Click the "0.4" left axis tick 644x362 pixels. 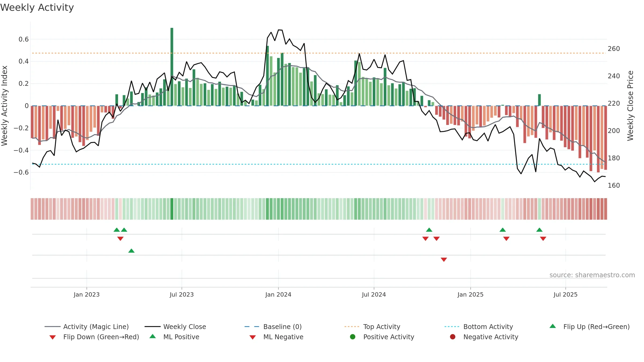[x=24, y=61]
